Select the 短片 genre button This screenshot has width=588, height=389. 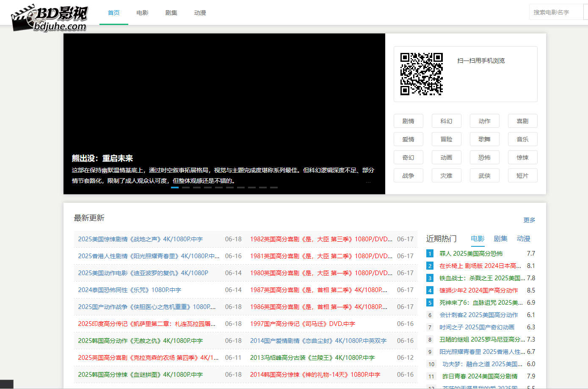523,176
